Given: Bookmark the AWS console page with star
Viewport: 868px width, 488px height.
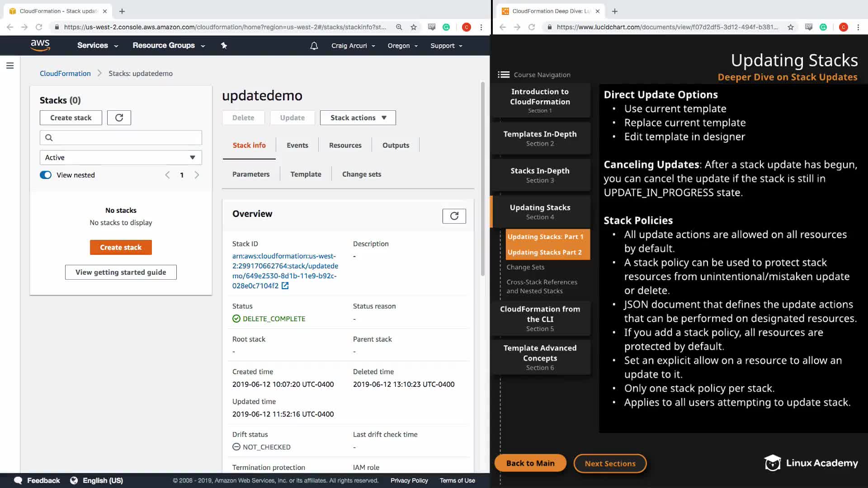Looking at the screenshot, I should pos(413,27).
